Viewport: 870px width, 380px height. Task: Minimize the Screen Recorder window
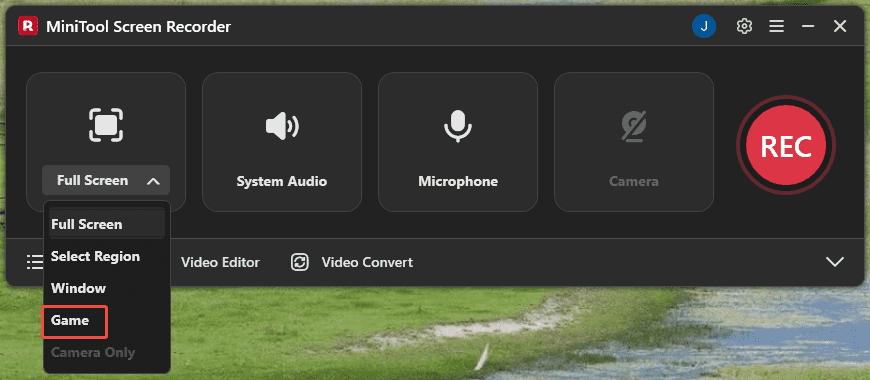pos(808,26)
